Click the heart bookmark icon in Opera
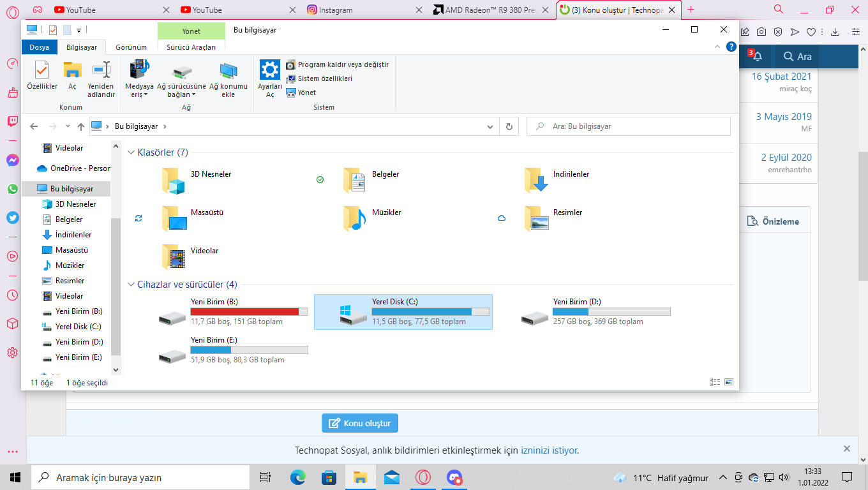The width and height of the screenshot is (868, 490). tap(811, 32)
